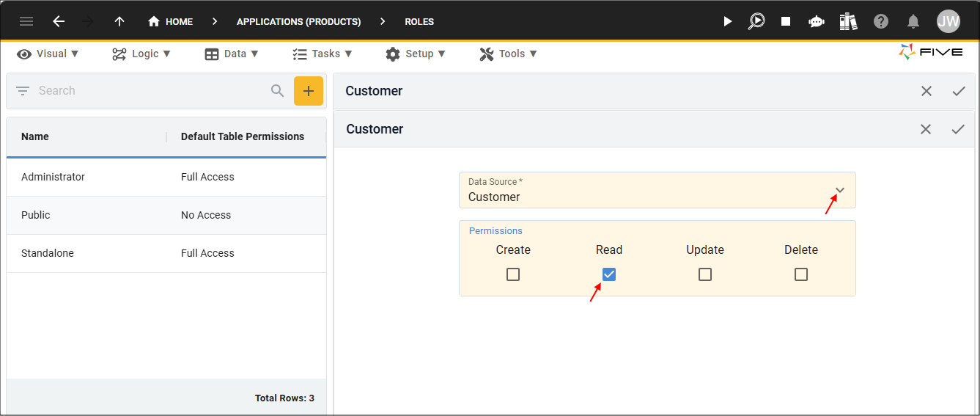Open the chat bot icon
The image size is (980, 416).
[x=817, y=21]
